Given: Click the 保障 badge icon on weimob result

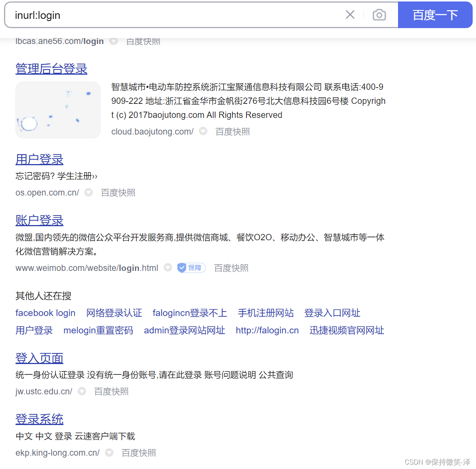Looking at the screenshot, I should tap(191, 268).
